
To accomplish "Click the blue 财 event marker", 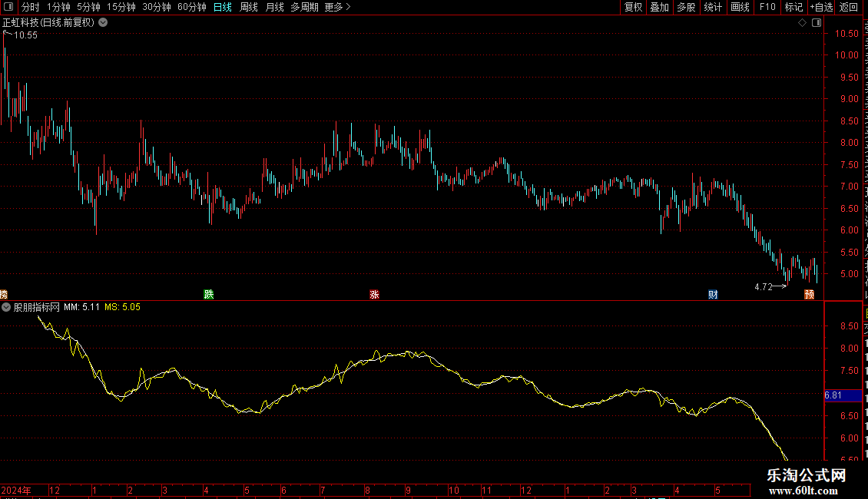I will click(x=713, y=294).
